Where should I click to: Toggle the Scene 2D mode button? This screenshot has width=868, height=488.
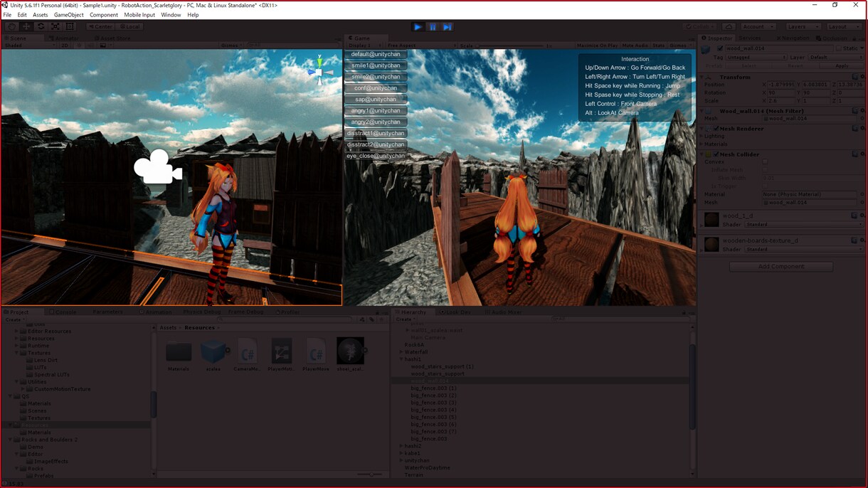[65, 46]
